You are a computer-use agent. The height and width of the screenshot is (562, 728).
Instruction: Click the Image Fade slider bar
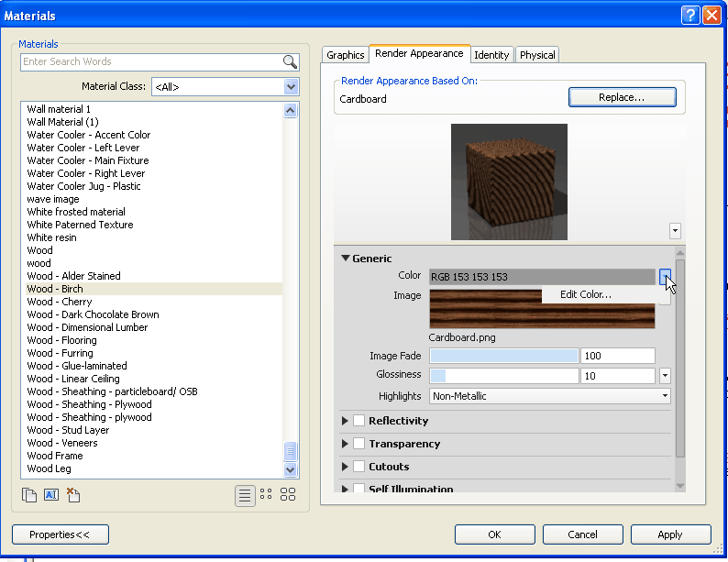point(504,356)
